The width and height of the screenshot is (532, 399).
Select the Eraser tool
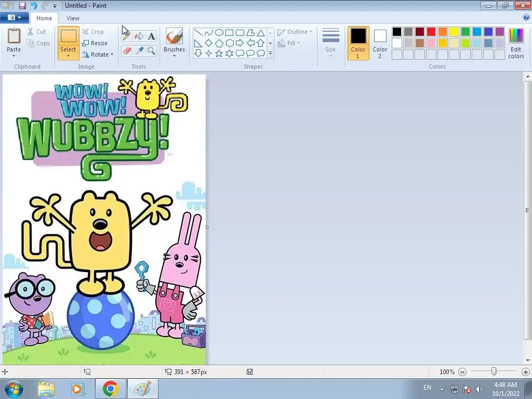(127, 51)
